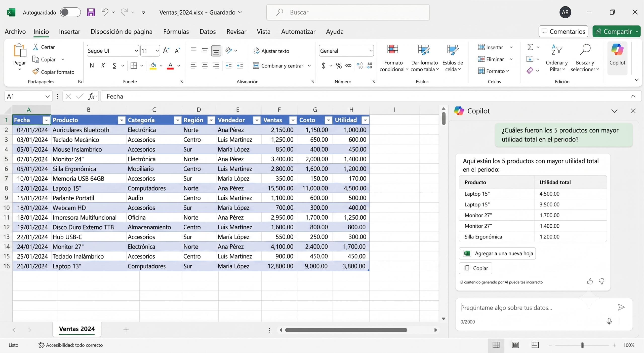
Task: Align text left in the ribbon
Action: [193, 66]
